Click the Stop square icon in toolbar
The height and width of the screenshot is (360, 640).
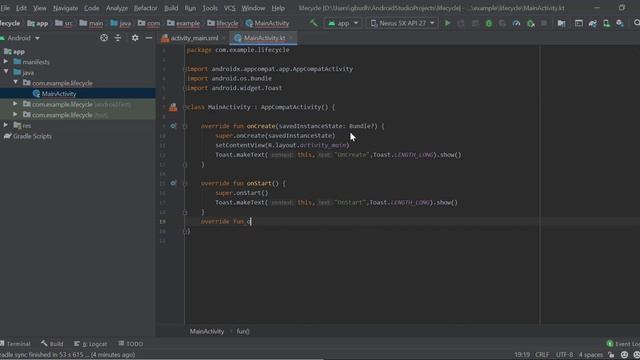[x=544, y=23]
